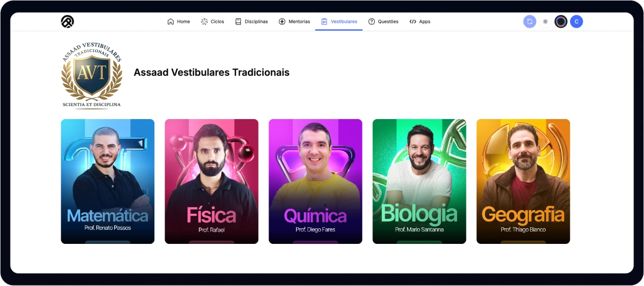Click the question mark Questões icon
This screenshot has height=286, width=644.
(x=371, y=22)
